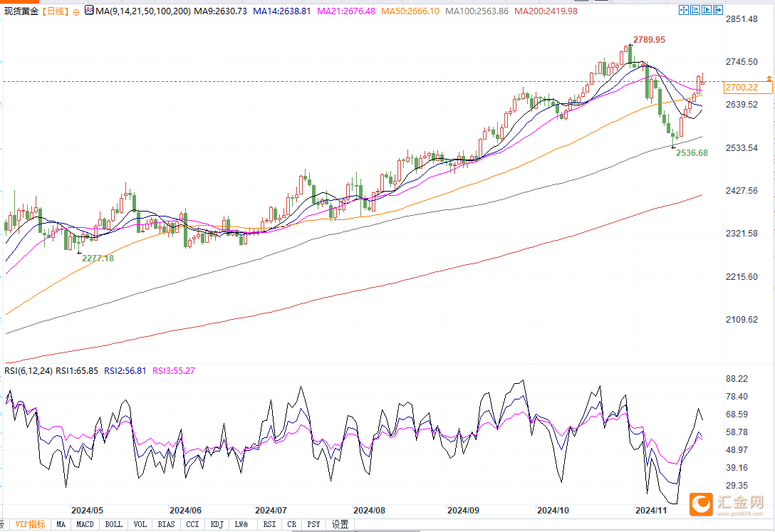775x532 pixels.
Task: Click the orange arrow above the price label
Action: point(769,78)
